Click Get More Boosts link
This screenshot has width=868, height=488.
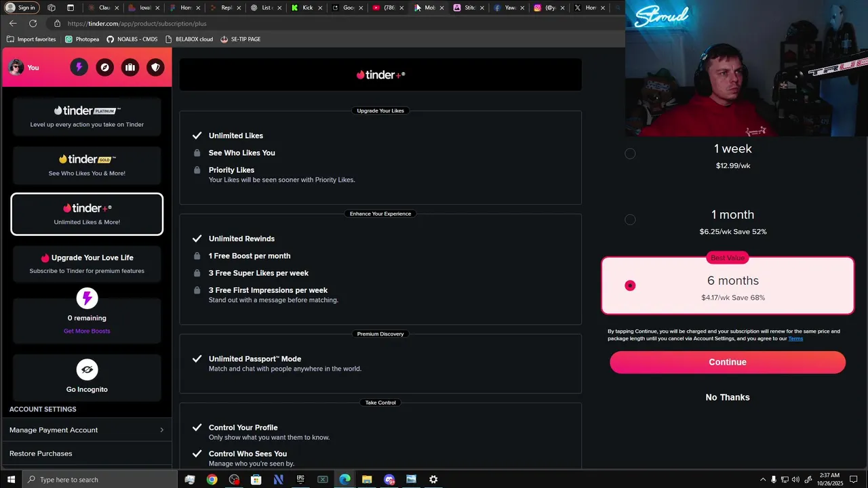[87, 331]
